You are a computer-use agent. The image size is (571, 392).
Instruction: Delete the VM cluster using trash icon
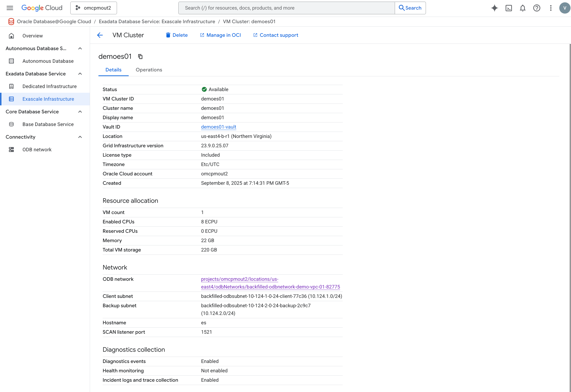click(x=168, y=35)
